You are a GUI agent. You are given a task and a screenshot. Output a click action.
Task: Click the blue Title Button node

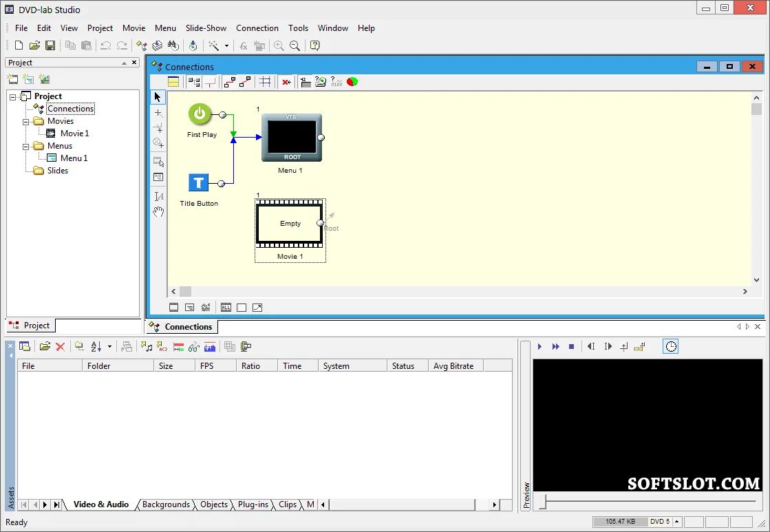(x=198, y=183)
